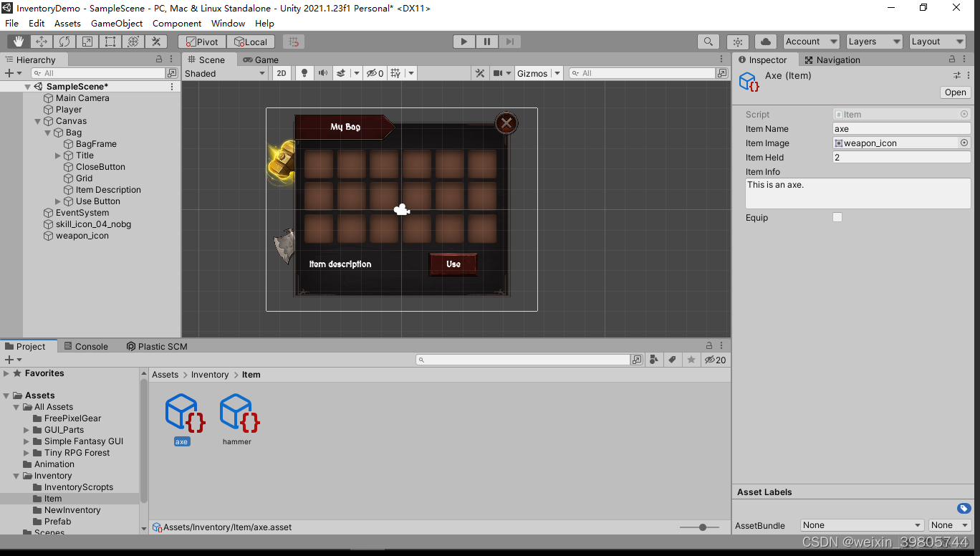Screen dimensions: 980x556
Task: Switch to the Navigation tab
Action: pos(832,59)
